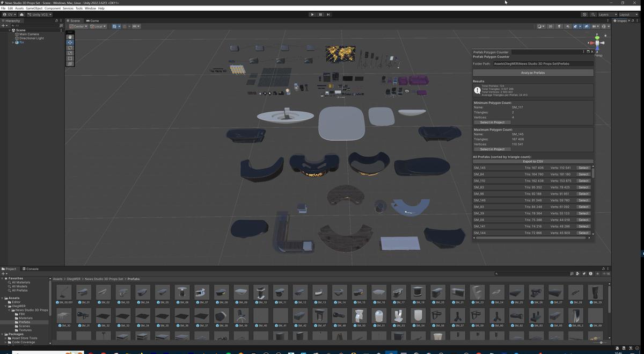The image size is (644, 354).
Task: Click Select in Project under Minimum Polygon Count
Action: coord(492,122)
